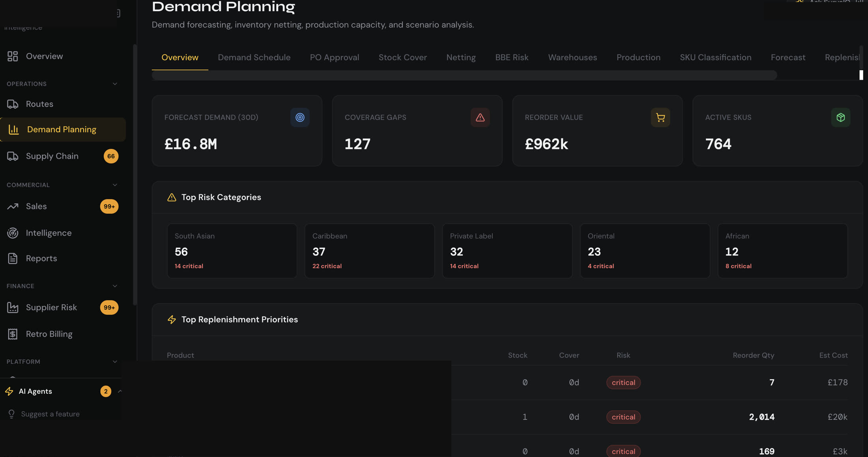Screen dimensions: 868x457
Task: Switch to the Stock Cover tab
Action: tap(403, 58)
